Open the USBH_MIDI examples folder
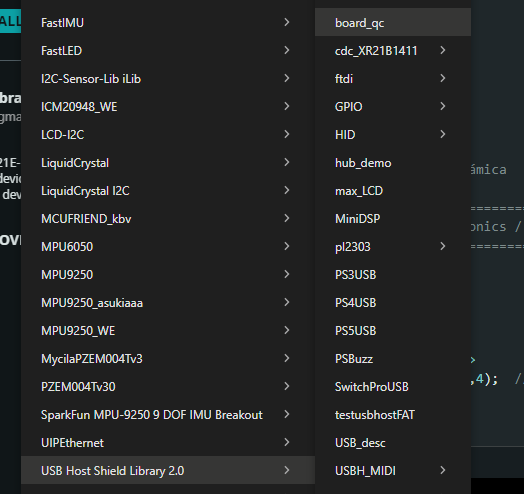The height and width of the screenshot is (494, 524). pyautogui.click(x=393, y=471)
